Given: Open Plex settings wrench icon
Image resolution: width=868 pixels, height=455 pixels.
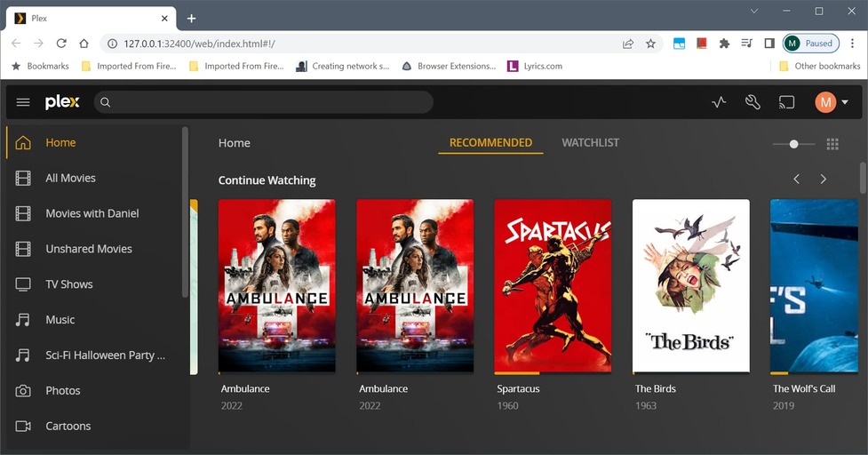Looking at the screenshot, I should point(753,102).
